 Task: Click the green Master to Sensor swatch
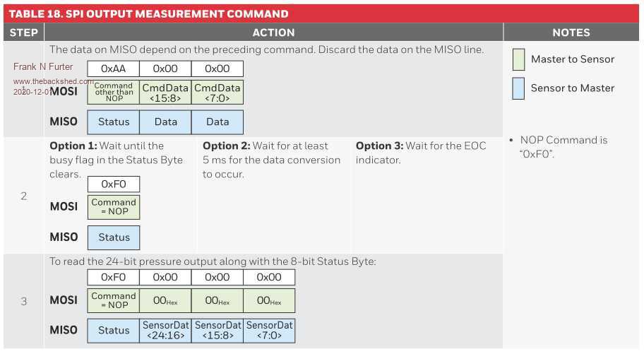click(518, 59)
